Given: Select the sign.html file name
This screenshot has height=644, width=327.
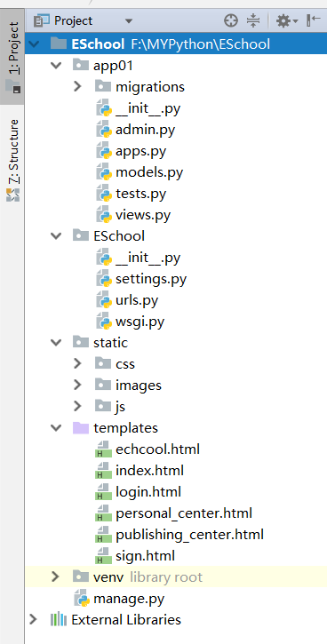Looking at the screenshot, I should (145, 556).
